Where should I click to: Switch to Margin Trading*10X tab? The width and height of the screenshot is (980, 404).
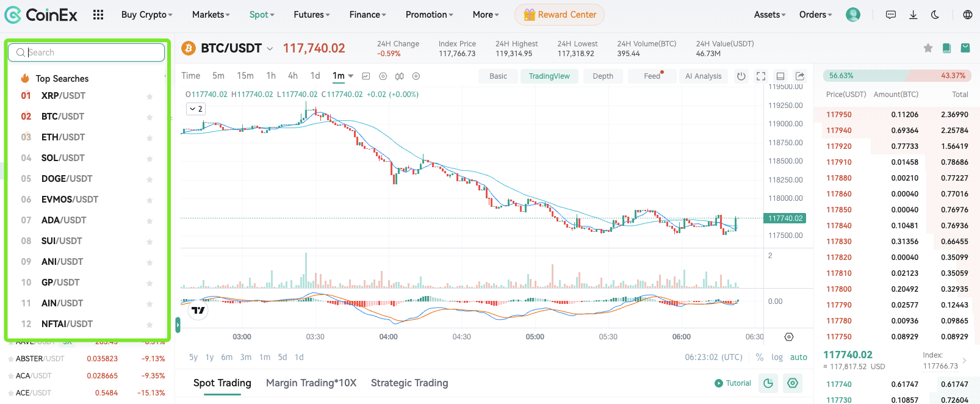click(x=311, y=383)
